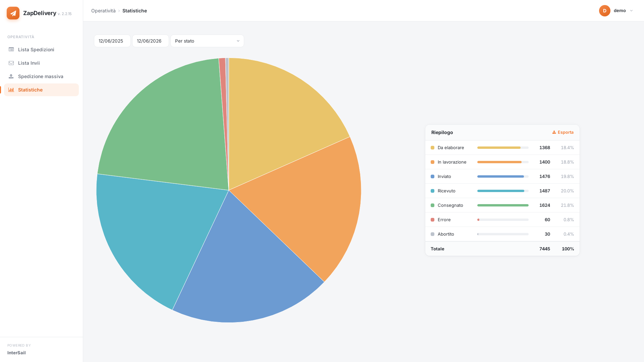
Task: Edit the start date 12/06/2025
Action: [112, 41]
